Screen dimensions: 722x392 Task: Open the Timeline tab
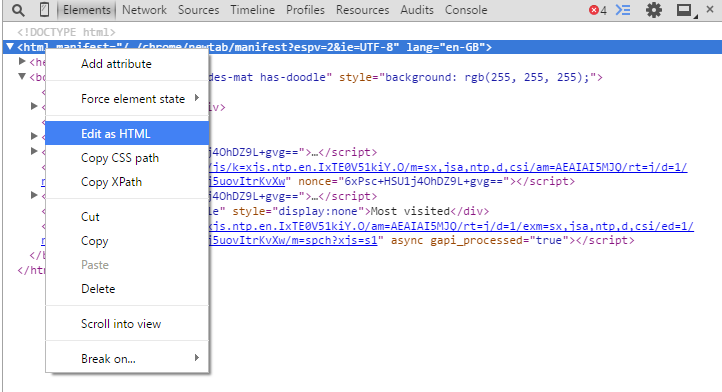252,10
